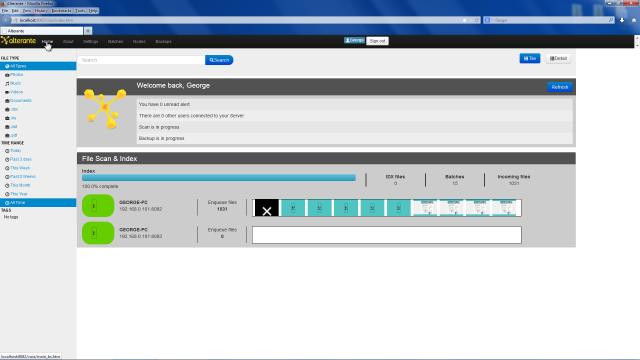Click the empty second node queue box

(x=387, y=235)
